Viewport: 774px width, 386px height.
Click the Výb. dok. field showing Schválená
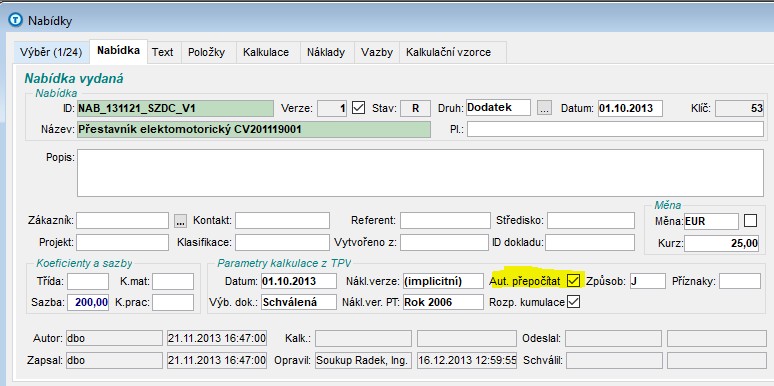(299, 302)
